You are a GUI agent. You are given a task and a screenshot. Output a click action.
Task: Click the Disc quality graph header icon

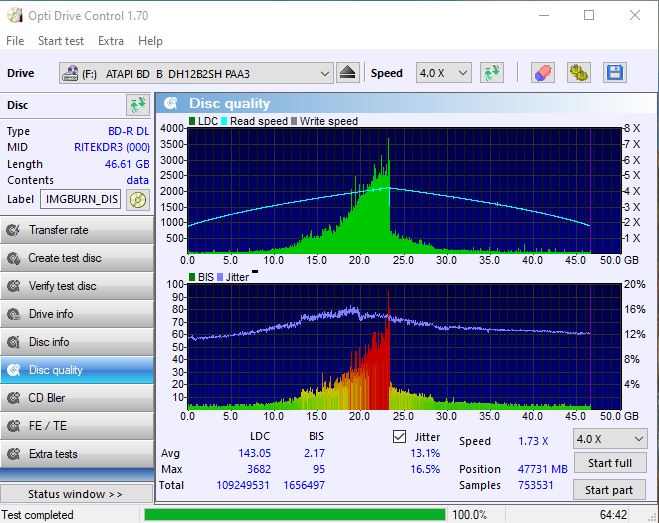[171, 103]
